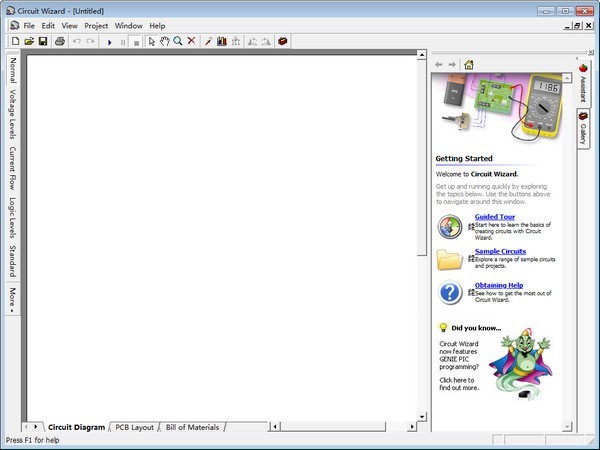Open the File menu

pos(30,25)
